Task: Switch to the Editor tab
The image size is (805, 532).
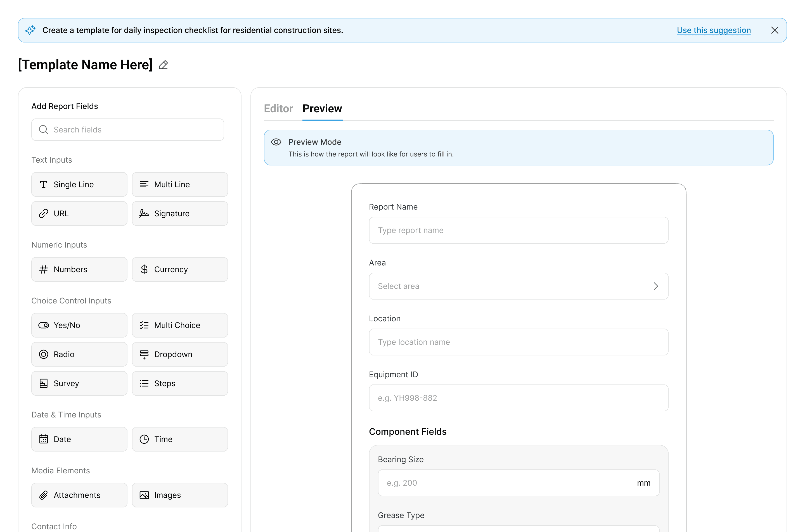Action: click(278, 109)
